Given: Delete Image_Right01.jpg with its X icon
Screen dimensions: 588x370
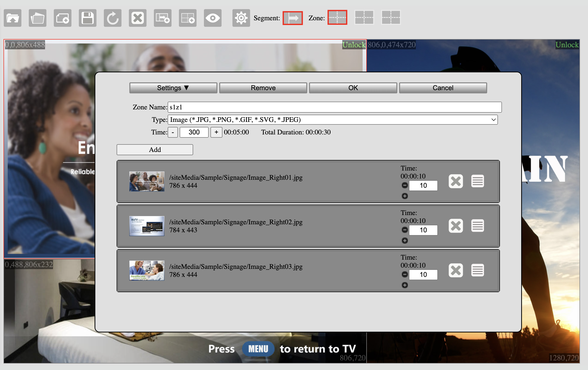Looking at the screenshot, I should click(456, 181).
